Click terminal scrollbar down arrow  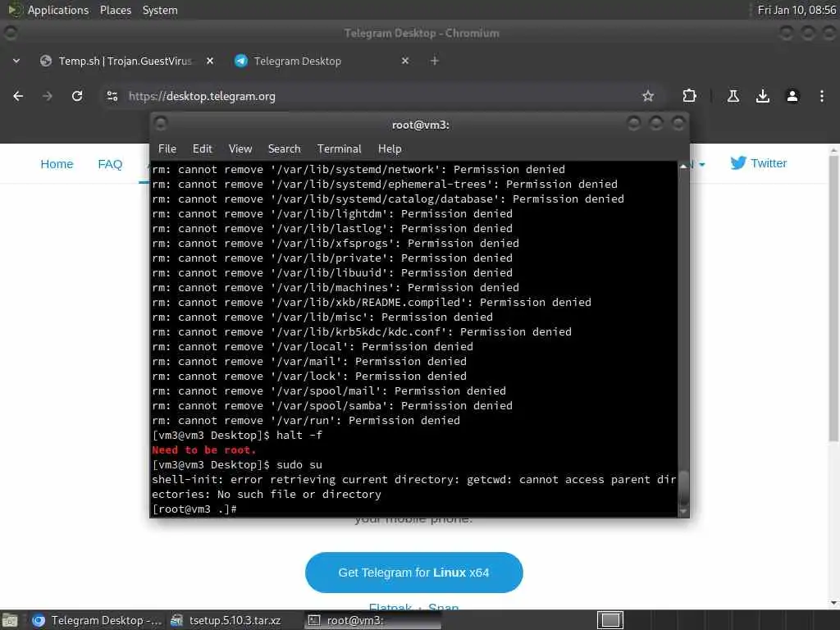[683, 512]
